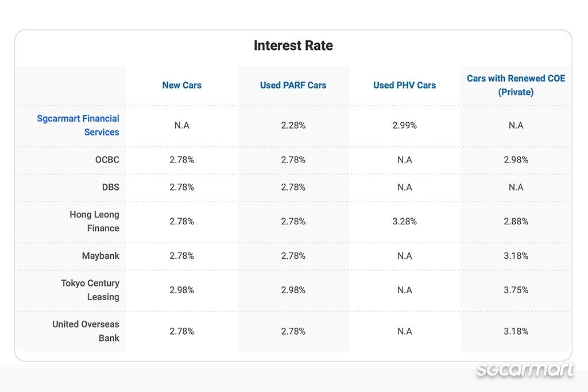Click OCBC's 2.98% renewed COE rate

click(x=516, y=160)
